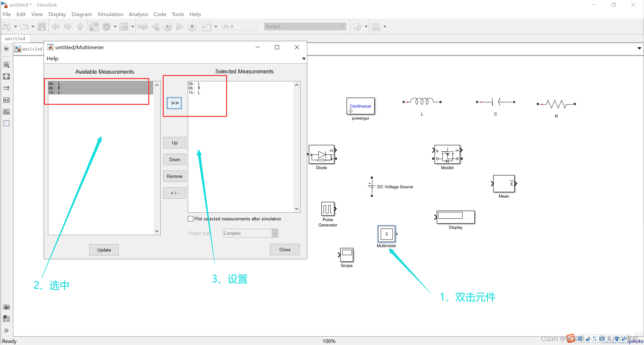Viewport: 644px width, 345px height.
Task: Open the Display menu
Action: pyautogui.click(x=57, y=14)
